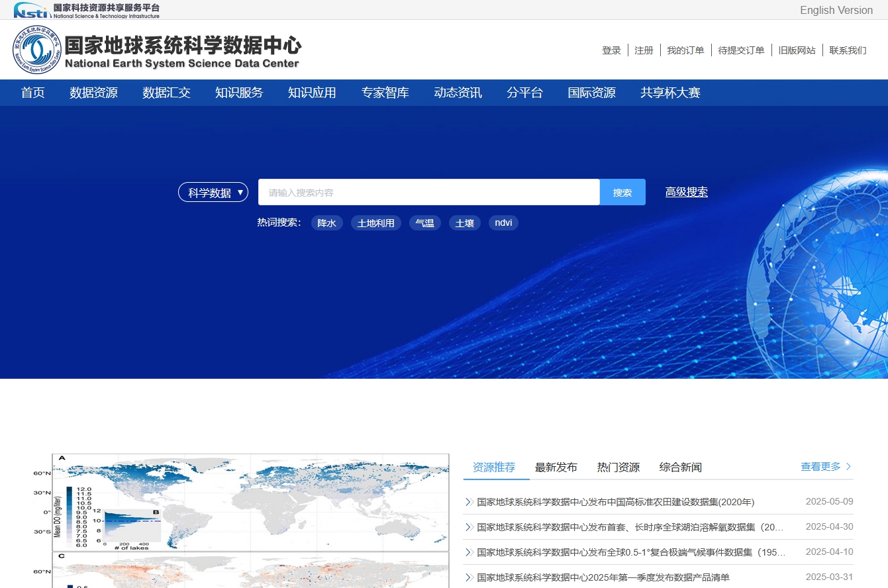Screen dimensions: 888x588
Task: Open 动态资讯 navigation menu
Action: coord(458,93)
